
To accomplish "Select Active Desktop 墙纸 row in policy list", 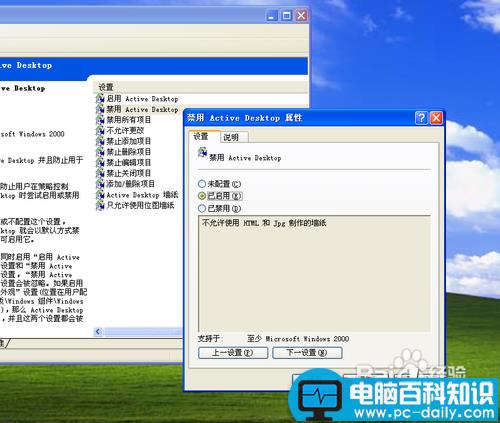I will click(x=137, y=195).
